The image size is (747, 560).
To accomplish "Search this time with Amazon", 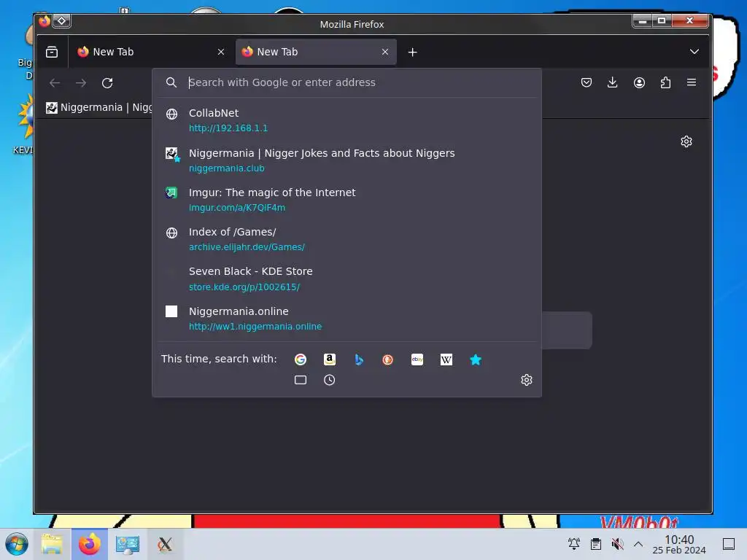I will (x=330, y=359).
